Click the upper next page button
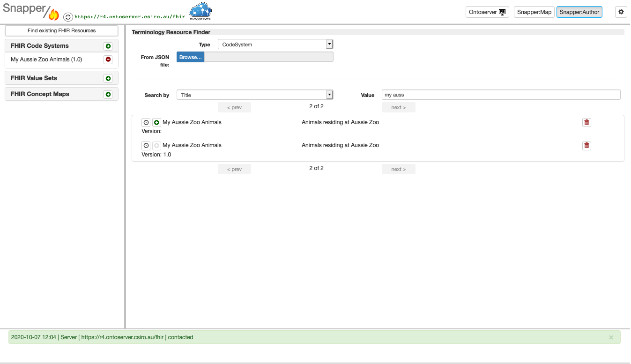 pyautogui.click(x=399, y=107)
